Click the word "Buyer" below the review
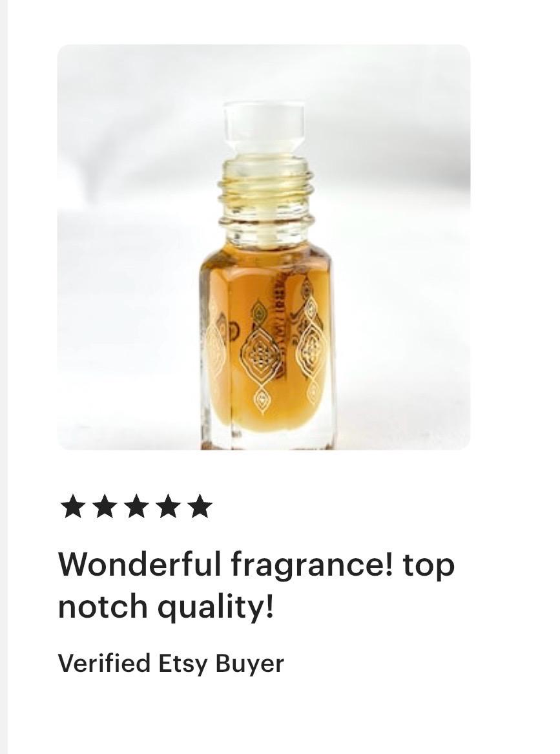The height and width of the screenshot is (754, 560). (249, 664)
